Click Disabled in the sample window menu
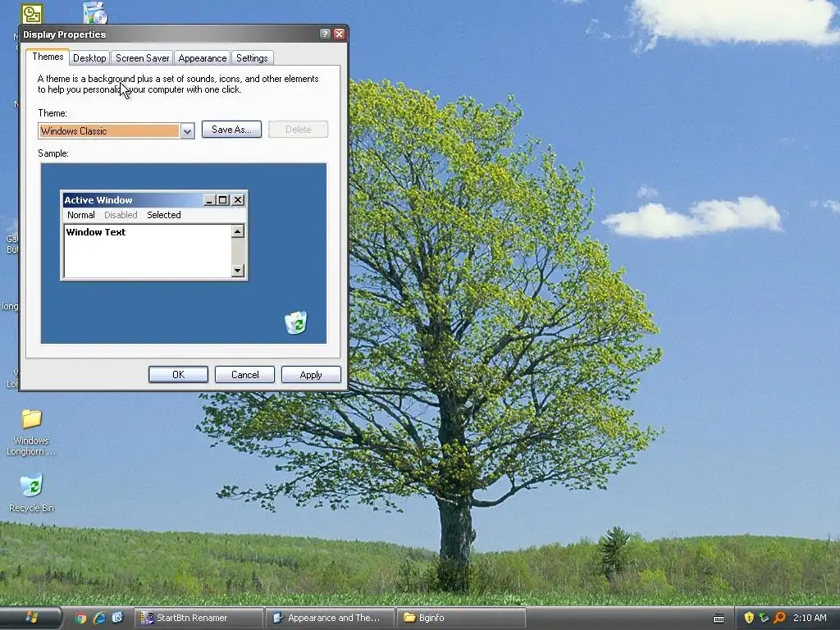The image size is (840, 630). tap(121, 215)
